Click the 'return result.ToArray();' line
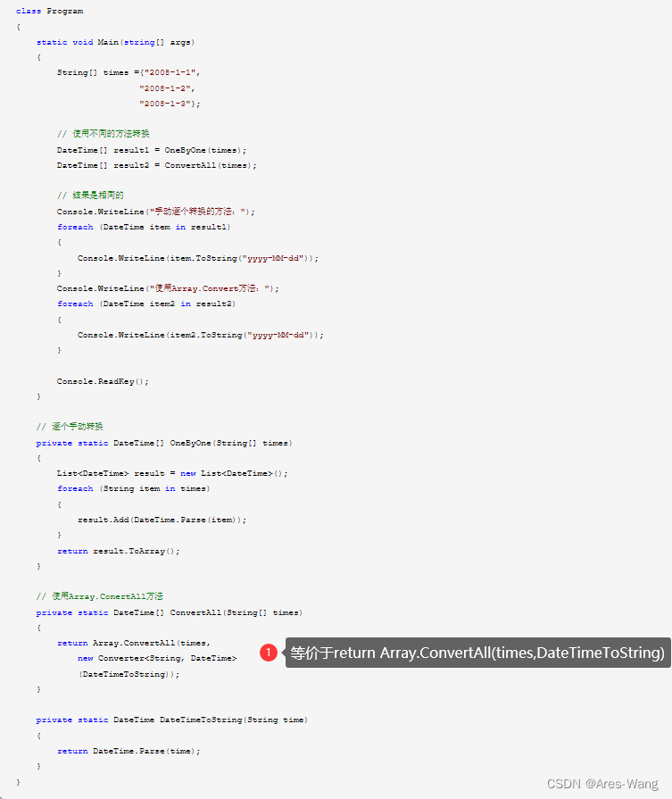The image size is (672, 799). click(x=118, y=552)
